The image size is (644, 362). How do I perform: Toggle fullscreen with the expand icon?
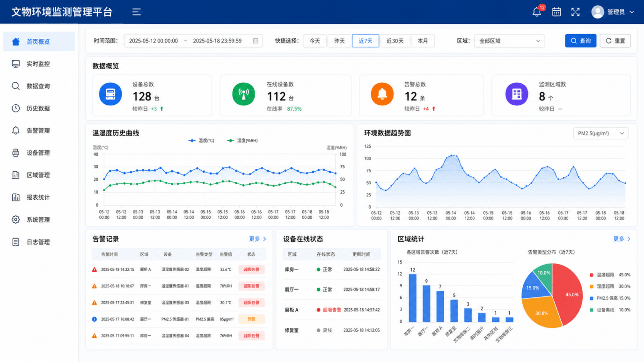[575, 12]
